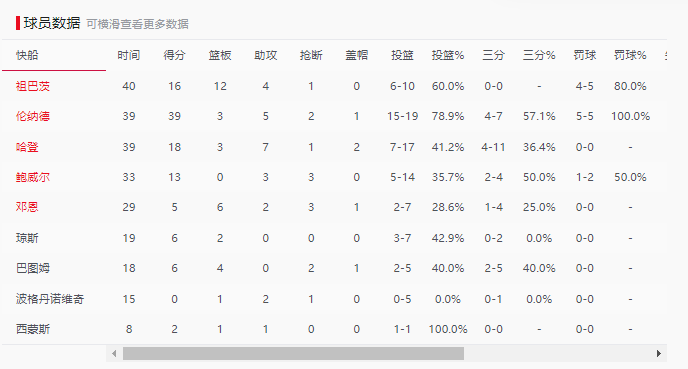Open player 祖巴茨 link
The image size is (688, 369).
click(x=33, y=86)
